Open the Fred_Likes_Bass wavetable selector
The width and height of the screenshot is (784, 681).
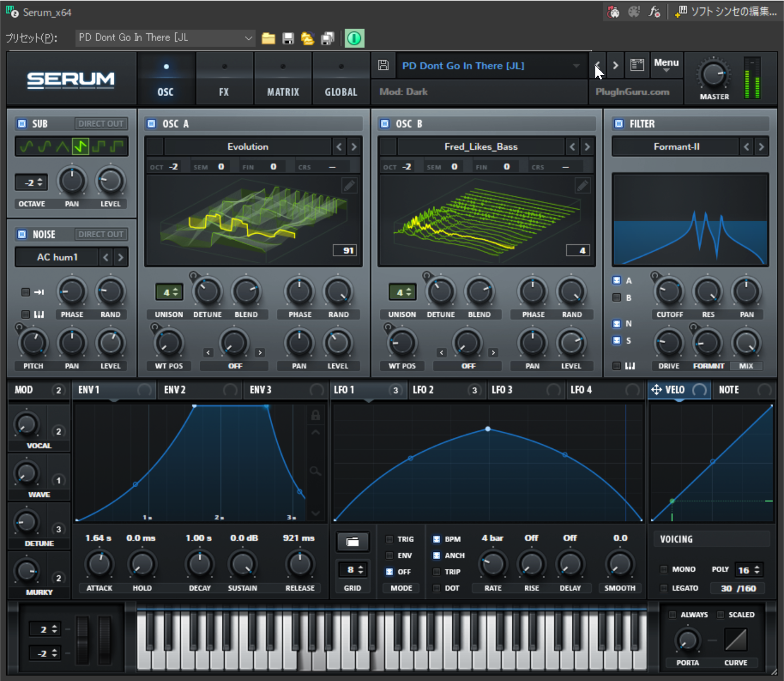[x=481, y=147]
